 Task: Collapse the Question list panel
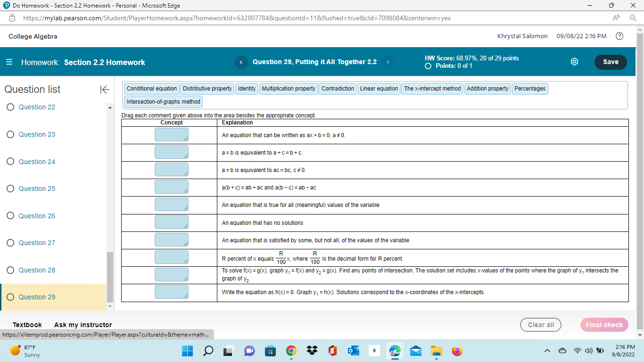pyautogui.click(x=105, y=90)
